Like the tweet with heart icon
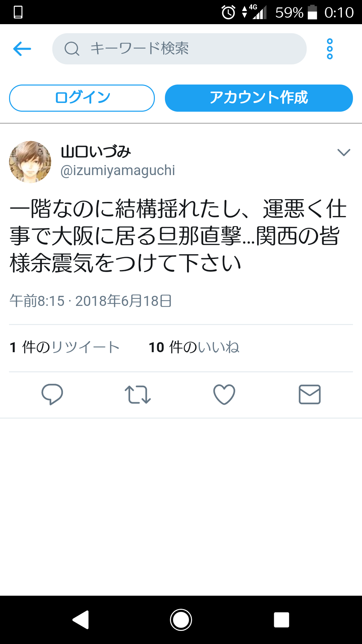The image size is (362, 644). click(224, 394)
